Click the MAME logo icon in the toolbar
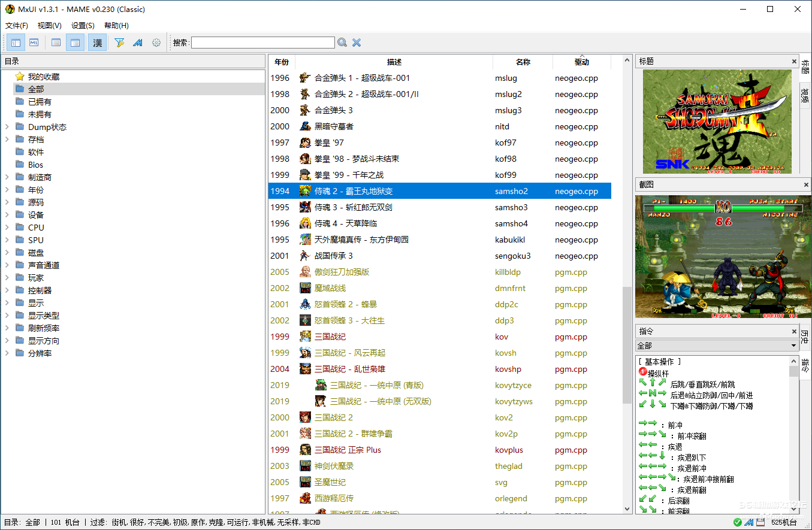Image resolution: width=812 pixels, height=530 pixels. pos(137,43)
